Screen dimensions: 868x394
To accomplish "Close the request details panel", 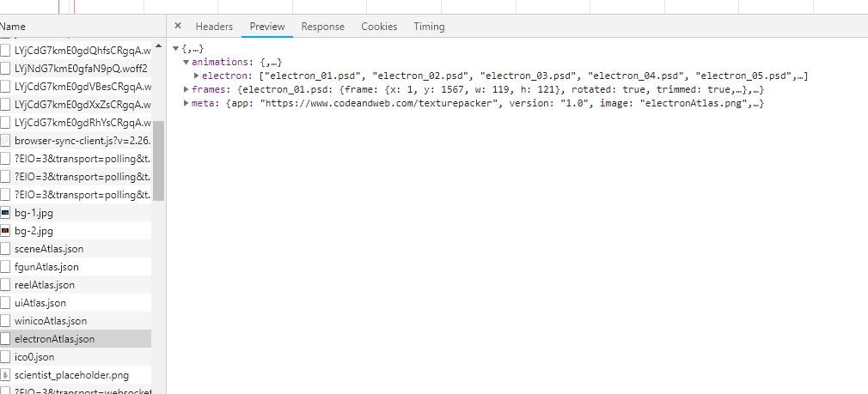I will (x=178, y=26).
